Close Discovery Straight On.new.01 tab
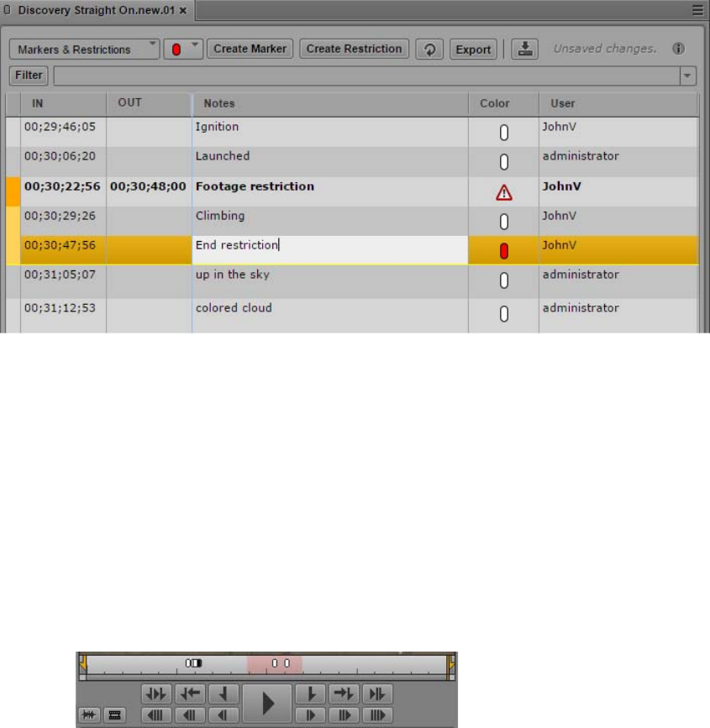The width and height of the screenshot is (710, 728). [x=183, y=10]
